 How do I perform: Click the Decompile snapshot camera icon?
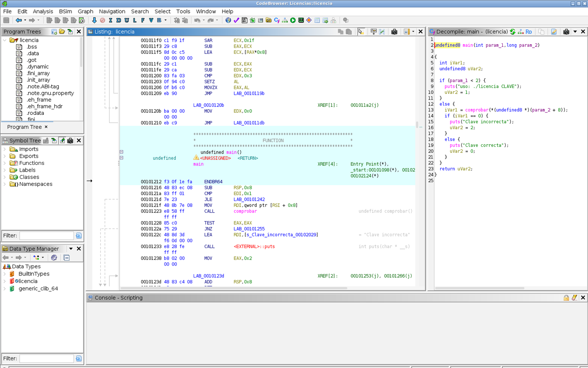pyautogui.click(x=566, y=32)
